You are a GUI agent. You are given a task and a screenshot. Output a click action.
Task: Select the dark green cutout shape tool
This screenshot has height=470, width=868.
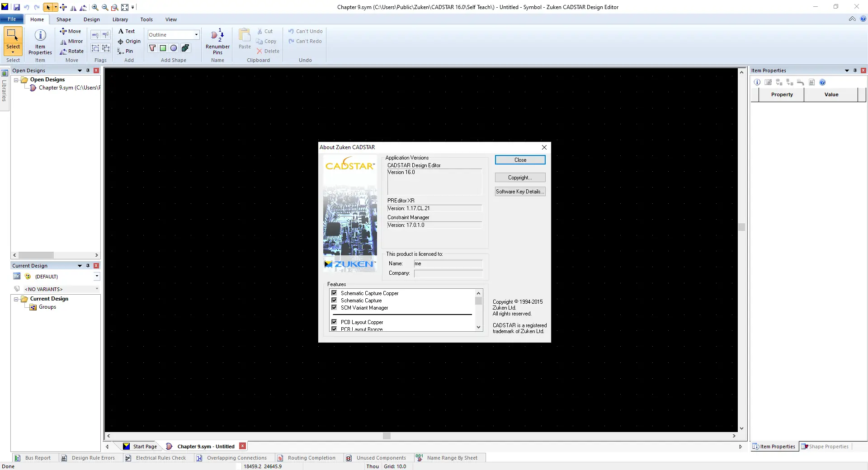coord(185,48)
